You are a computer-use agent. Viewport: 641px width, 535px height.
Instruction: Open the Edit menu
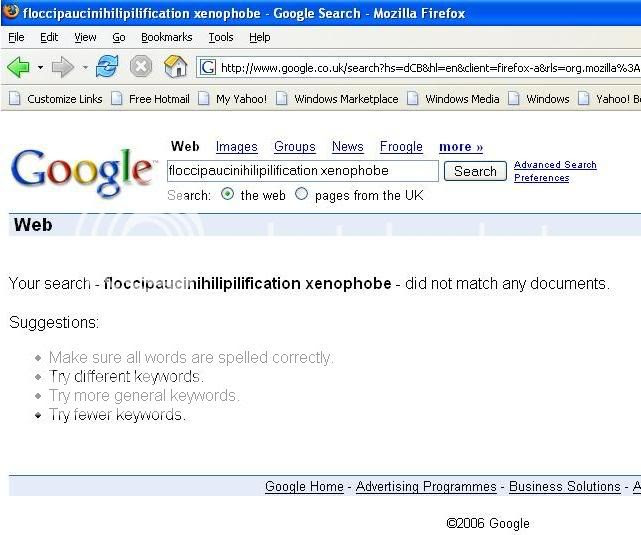click(x=49, y=37)
